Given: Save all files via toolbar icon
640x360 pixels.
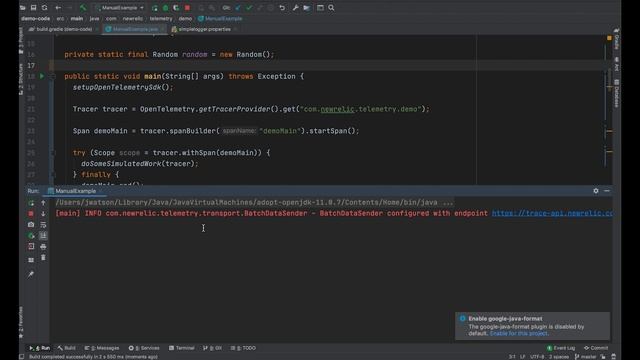Looking at the screenshot, I should coord(33,8).
